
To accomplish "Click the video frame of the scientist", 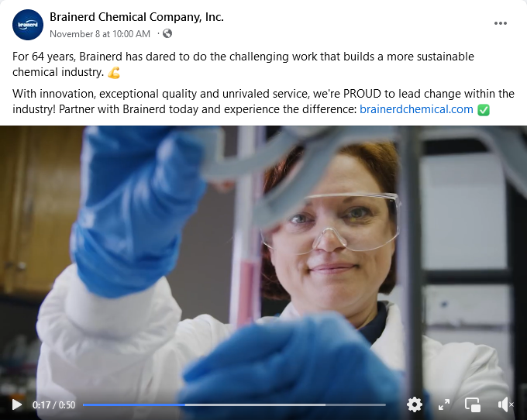I will coord(263,262).
